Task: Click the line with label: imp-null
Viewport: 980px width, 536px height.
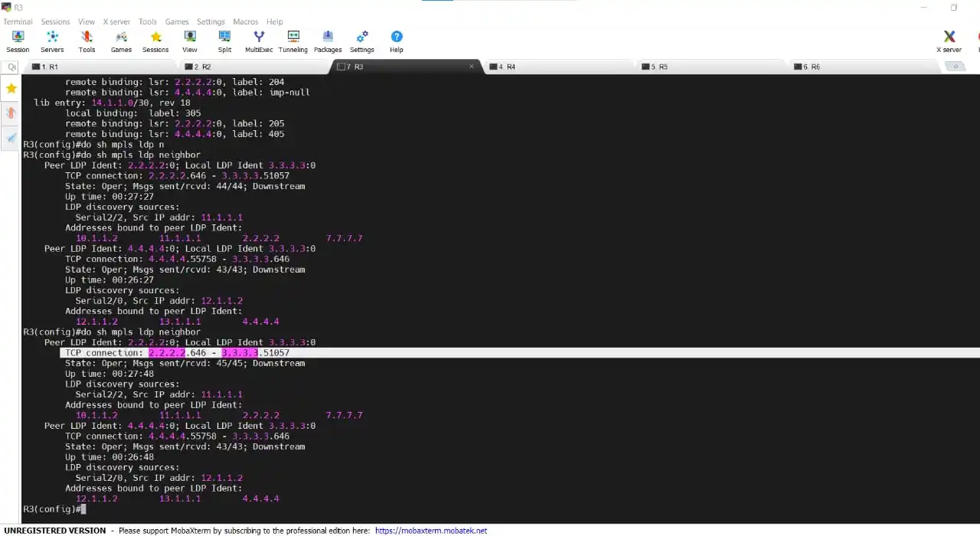Action: click(188, 93)
